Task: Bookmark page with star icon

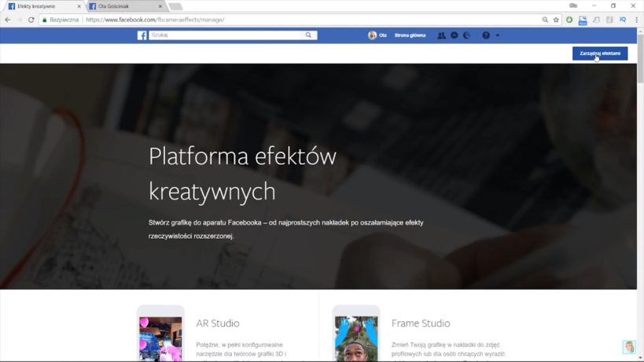Action: [556, 20]
